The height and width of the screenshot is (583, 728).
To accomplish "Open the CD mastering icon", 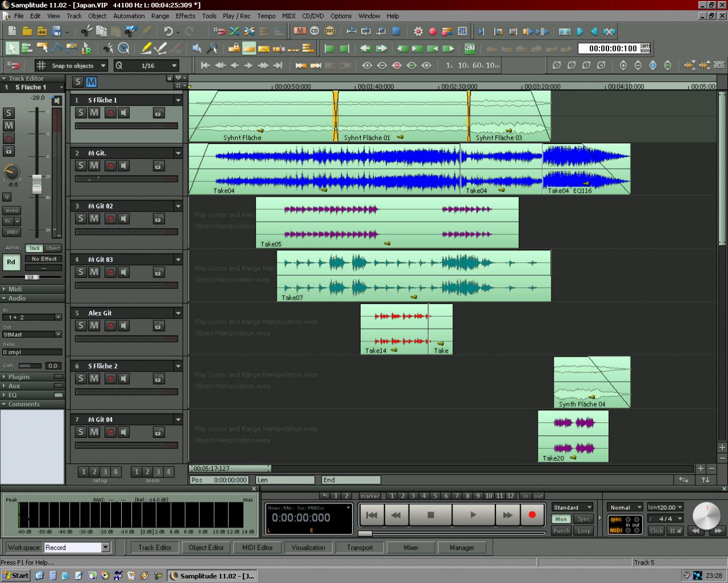I will [x=314, y=31].
